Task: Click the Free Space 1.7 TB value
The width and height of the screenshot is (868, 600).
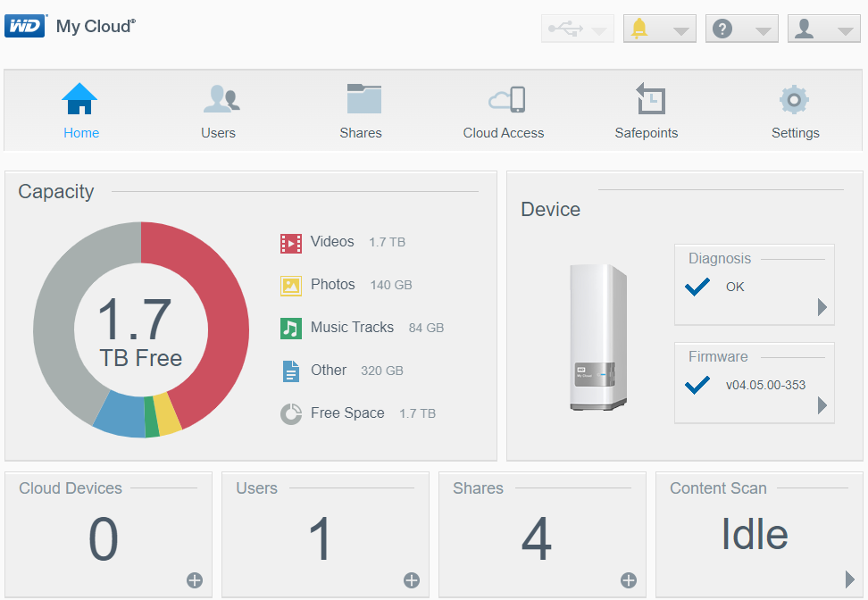Action: pyautogui.click(x=417, y=413)
